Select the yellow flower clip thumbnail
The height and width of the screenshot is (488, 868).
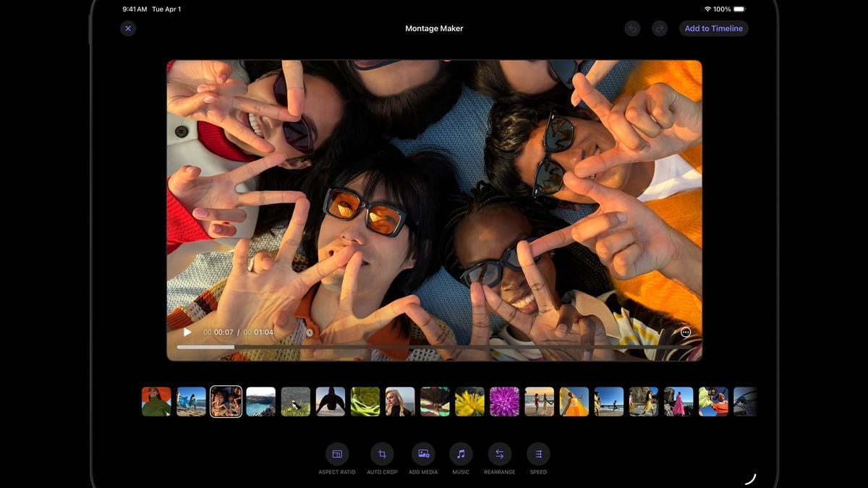[469, 401]
